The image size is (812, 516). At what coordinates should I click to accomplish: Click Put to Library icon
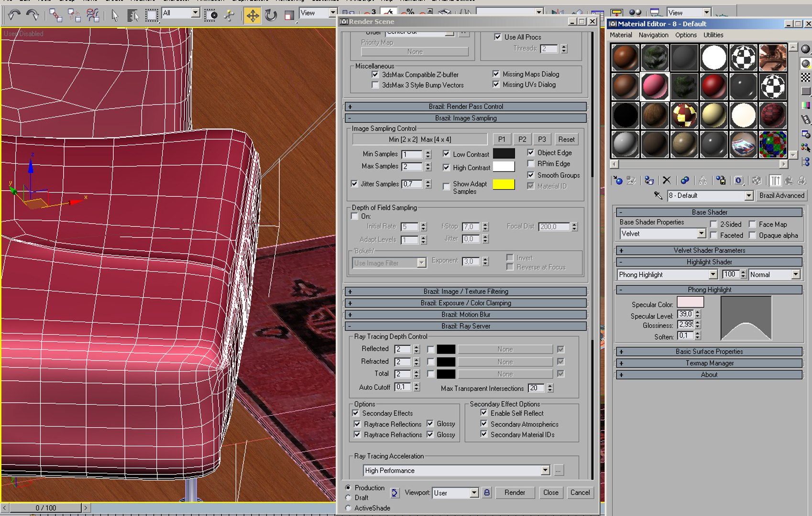click(721, 180)
